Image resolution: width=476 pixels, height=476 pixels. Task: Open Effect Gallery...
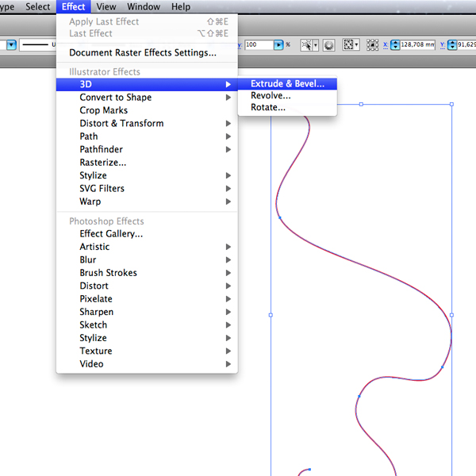click(147, 234)
